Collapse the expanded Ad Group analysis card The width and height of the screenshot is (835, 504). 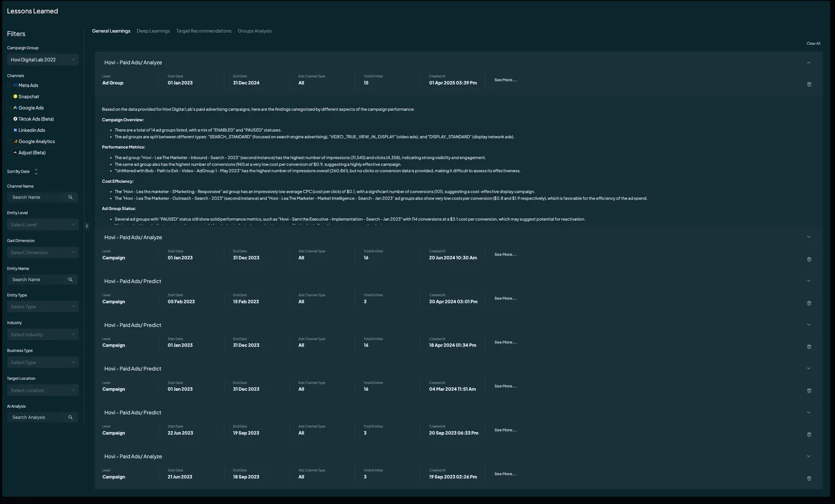tap(808, 63)
